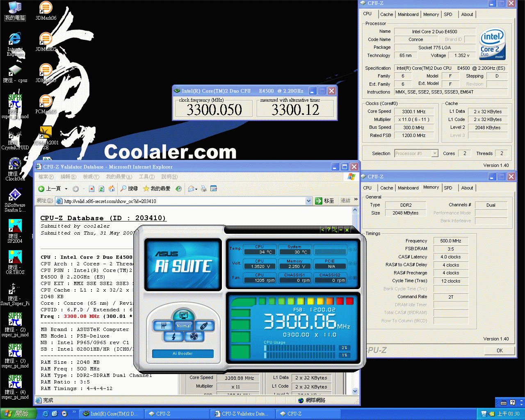Click the Start button on taskbar
The image size is (525, 420).
(x=18, y=414)
